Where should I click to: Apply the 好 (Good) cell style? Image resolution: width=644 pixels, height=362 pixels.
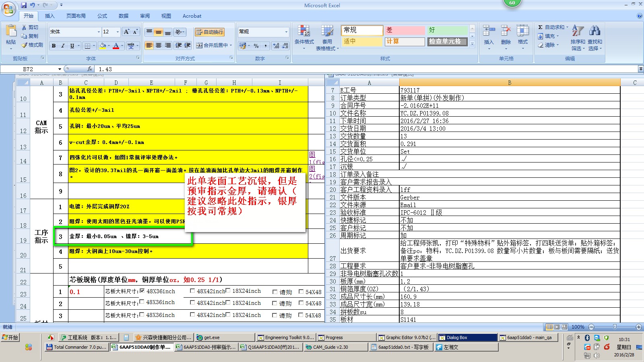(x=448, y=30)
